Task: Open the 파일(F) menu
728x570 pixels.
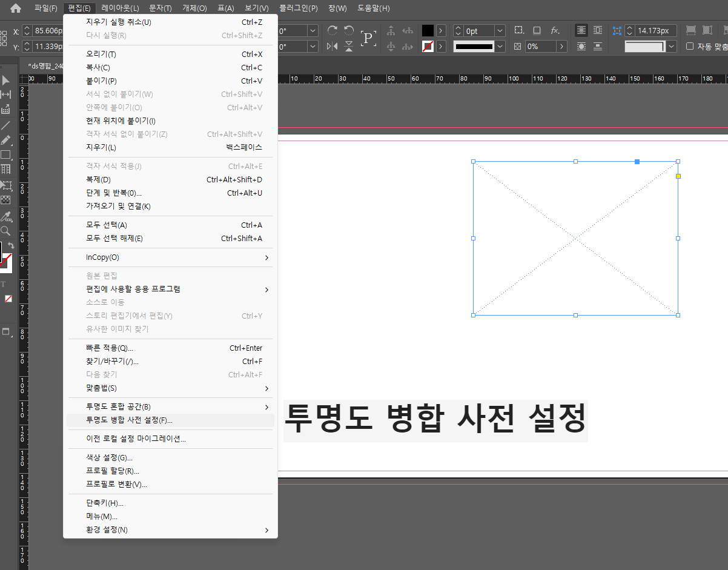Action: click(45, 8)
